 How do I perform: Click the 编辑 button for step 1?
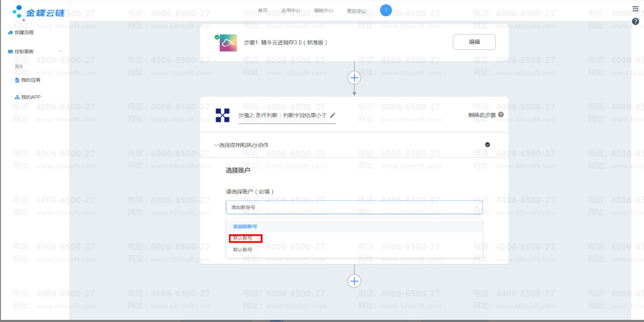[474, 42]
